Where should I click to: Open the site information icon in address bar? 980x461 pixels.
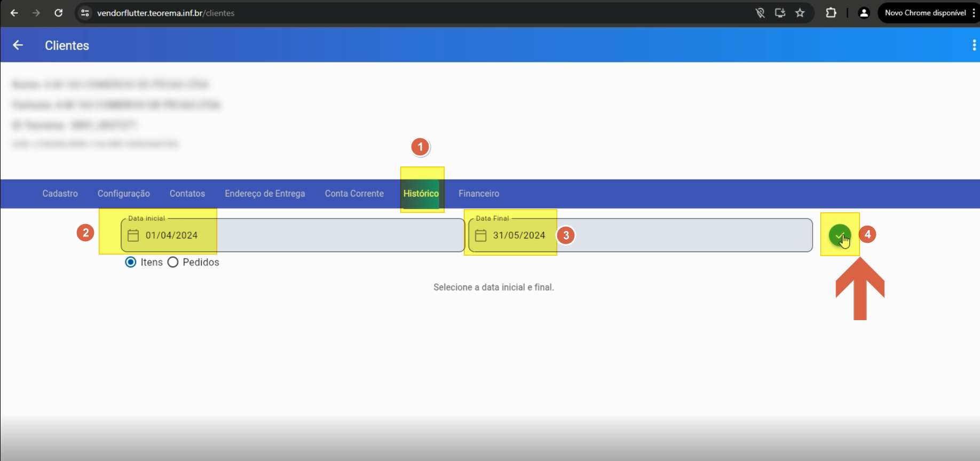pyautogui.click(x=85, y=13)
